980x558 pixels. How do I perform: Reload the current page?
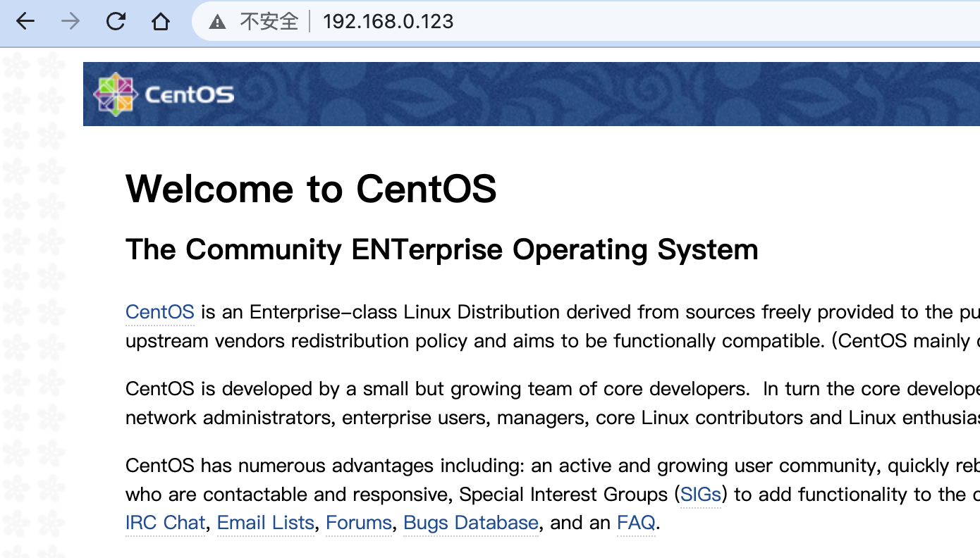(x=116, y=22)
